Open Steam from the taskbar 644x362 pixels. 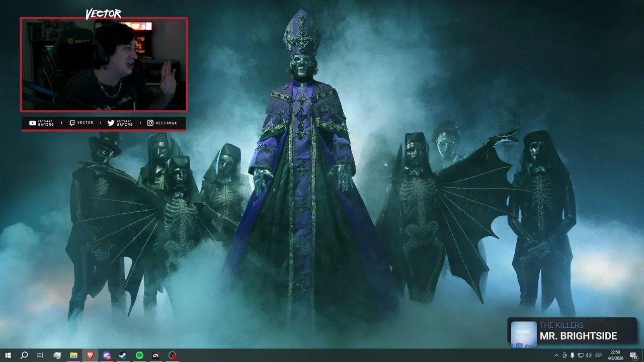click(x=123, y=355)
